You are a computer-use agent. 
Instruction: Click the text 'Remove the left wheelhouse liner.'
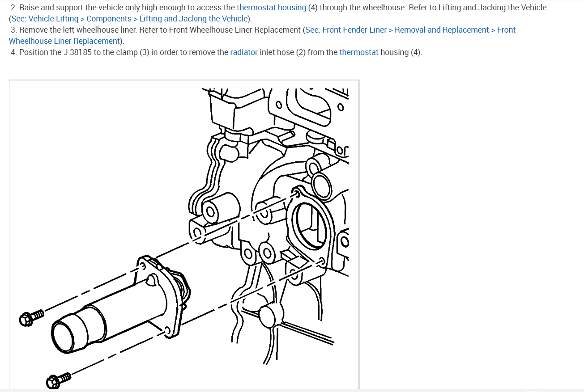[x=78, y=30]
